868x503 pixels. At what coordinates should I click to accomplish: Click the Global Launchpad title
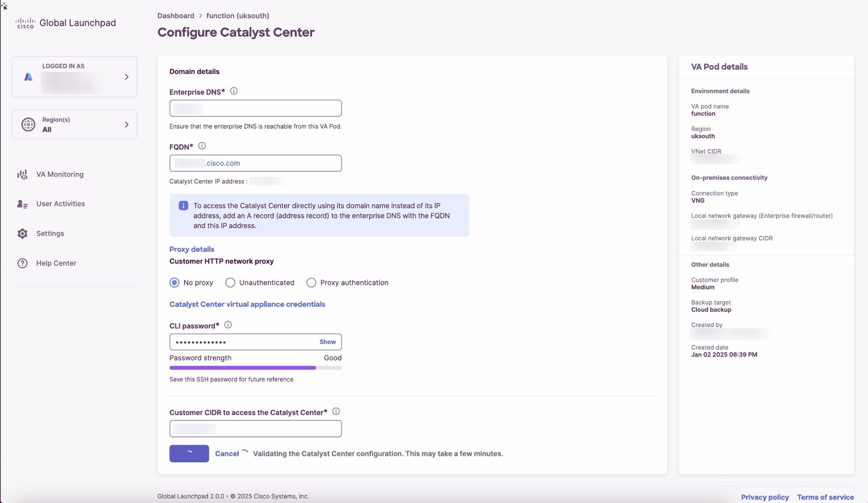click(78, 23)
